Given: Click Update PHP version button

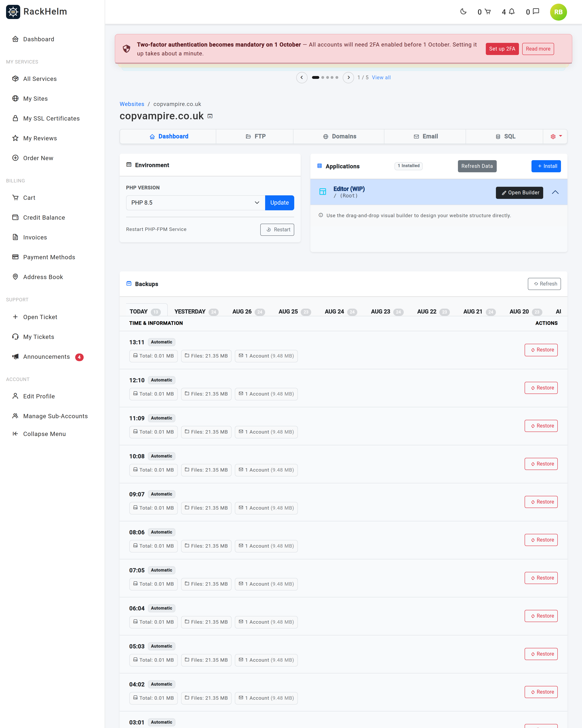Looking at the screenshot, I should 279,203.
